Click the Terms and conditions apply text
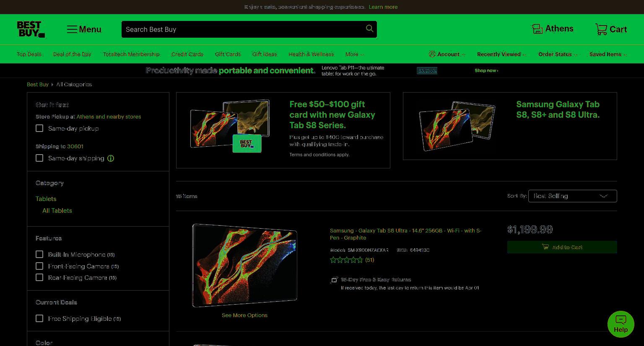The width and height of the screenshot is (644, 346). 319,155
